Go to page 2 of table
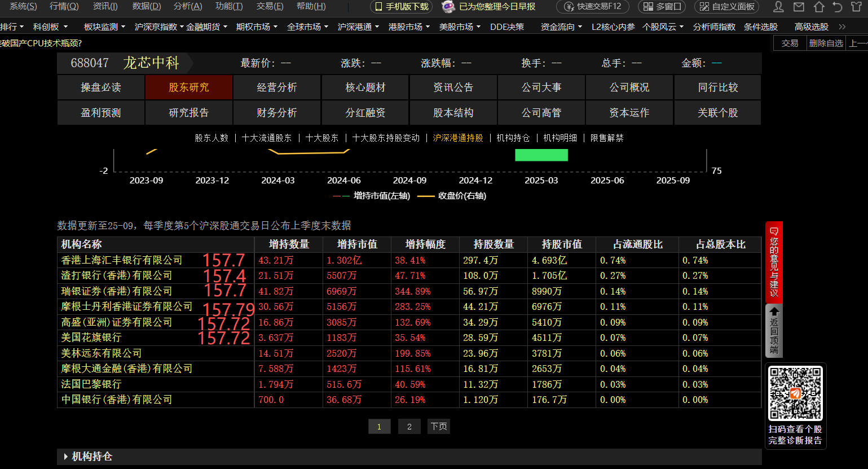868x469 pixels. coord(409,427)
